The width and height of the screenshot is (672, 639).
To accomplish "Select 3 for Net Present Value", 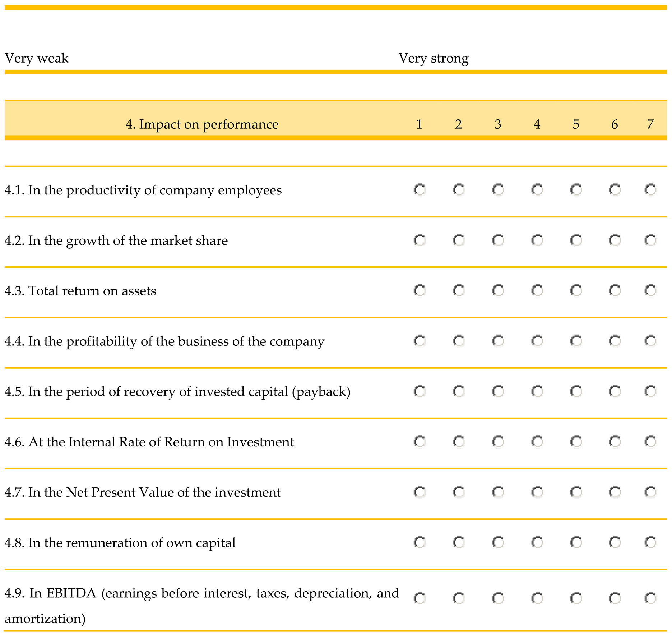I will tap(498, 491).
